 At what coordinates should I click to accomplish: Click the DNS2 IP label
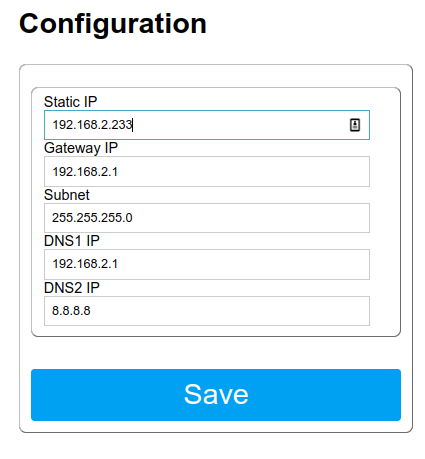72,287
